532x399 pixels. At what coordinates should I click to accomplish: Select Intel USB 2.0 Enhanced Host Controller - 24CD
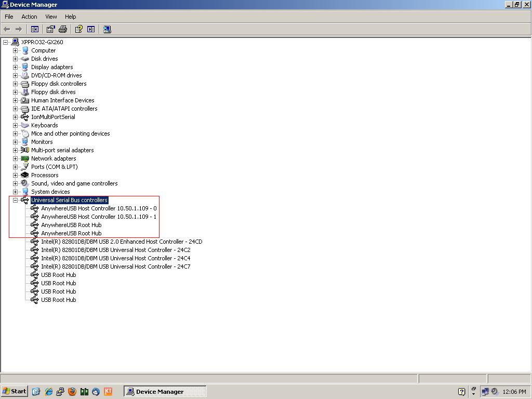(x=121, y=242)
